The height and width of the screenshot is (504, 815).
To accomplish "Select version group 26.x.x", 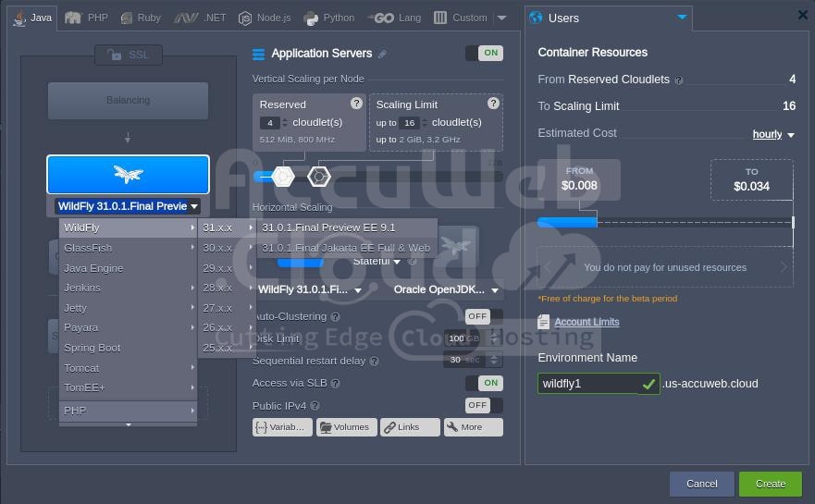I will pyautogui.click(x=228, y=328).
